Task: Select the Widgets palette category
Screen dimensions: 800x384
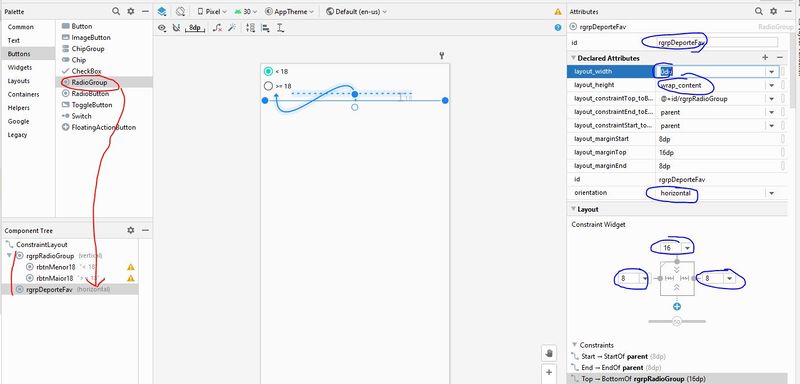Action: pos(20,67)
